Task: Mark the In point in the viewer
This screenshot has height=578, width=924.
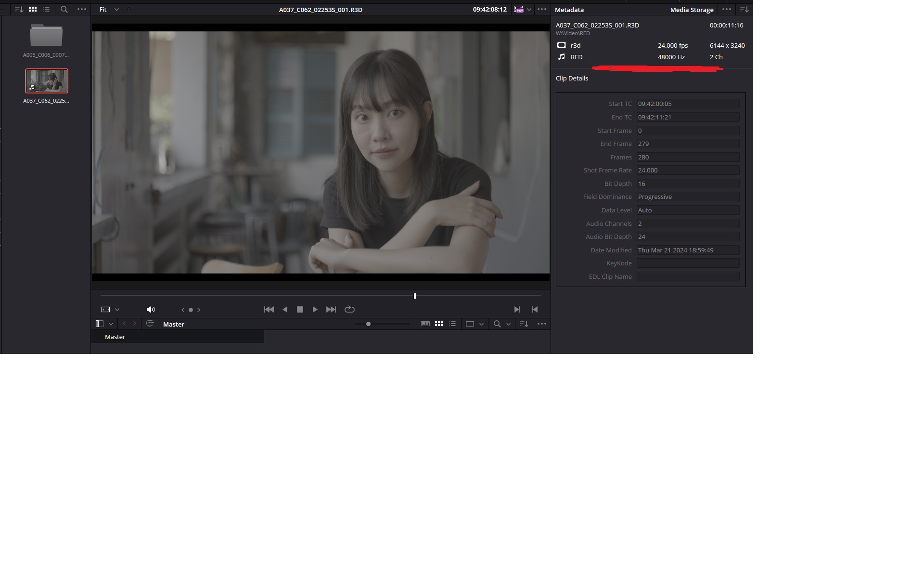Action: (517, 309)
